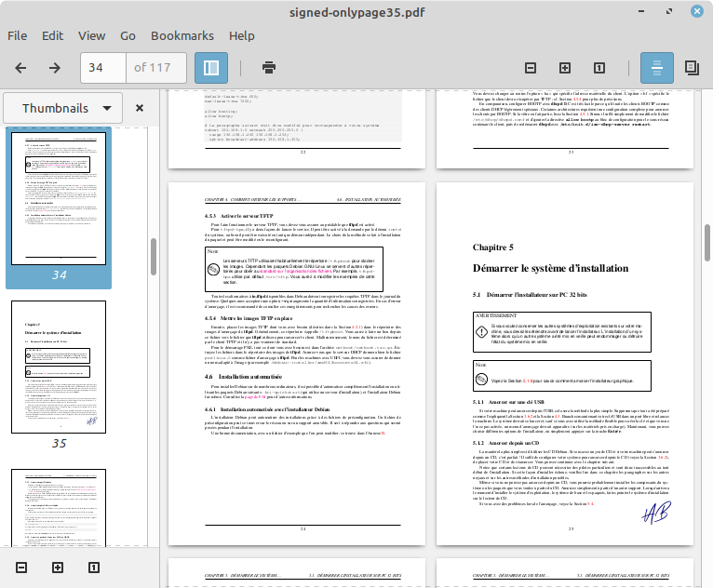
Task: Open the Help menu
Action: click(241, 36)
